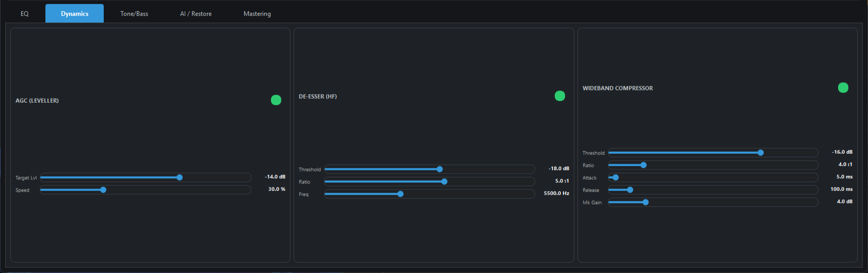Click the DE-ESSER (HF) section title
The width and height of the screenshot is (868, 273).
318,97
